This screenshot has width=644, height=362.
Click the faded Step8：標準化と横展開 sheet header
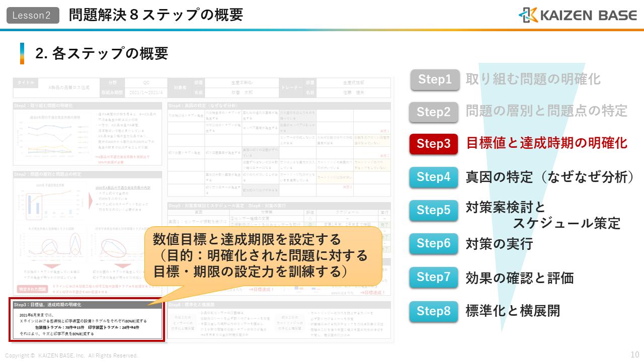click(279, 305)
